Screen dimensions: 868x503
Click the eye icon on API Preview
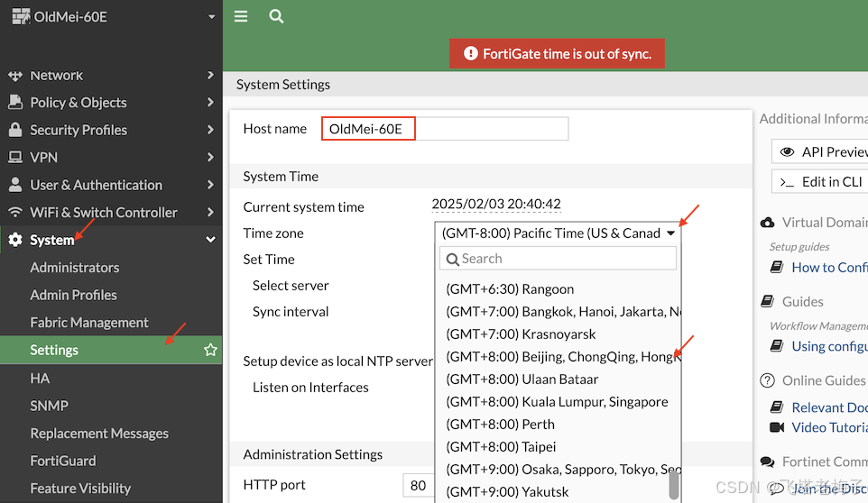tap(787, 152)
